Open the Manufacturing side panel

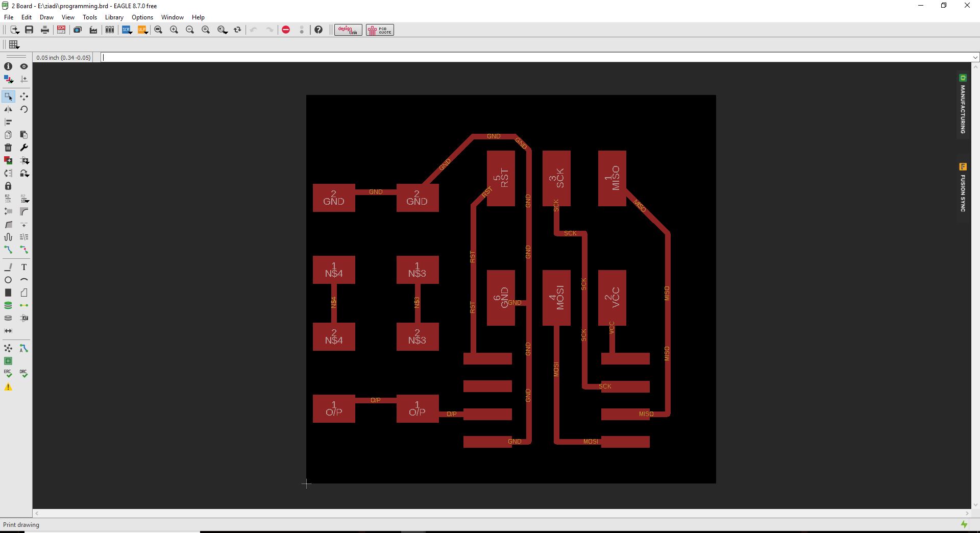[x=962, y=107]
